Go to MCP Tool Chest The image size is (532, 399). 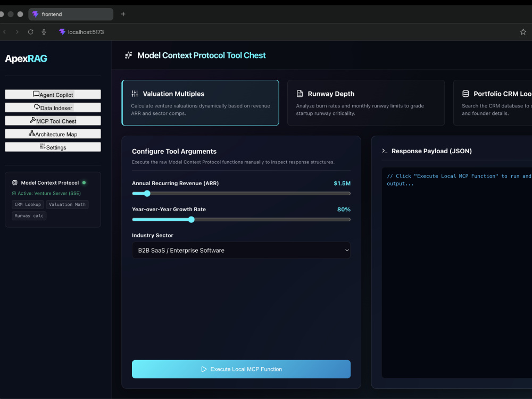53,121
